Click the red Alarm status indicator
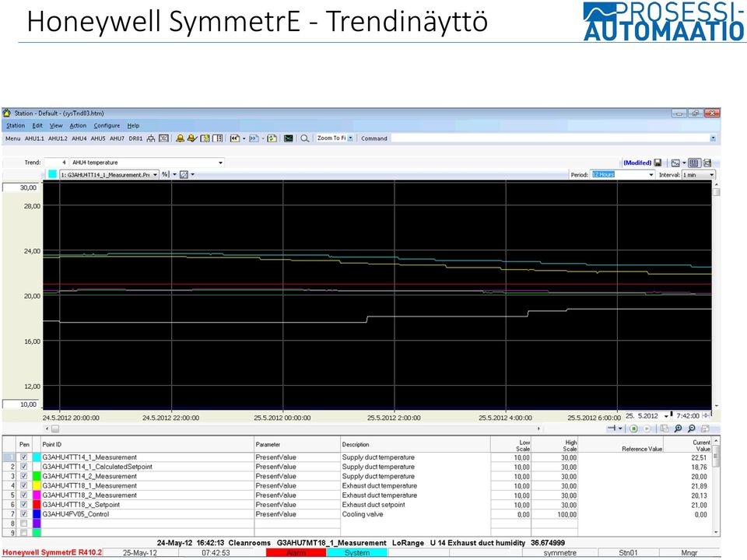The height and width of the screenshot is (560, 747). coord(296,553)
